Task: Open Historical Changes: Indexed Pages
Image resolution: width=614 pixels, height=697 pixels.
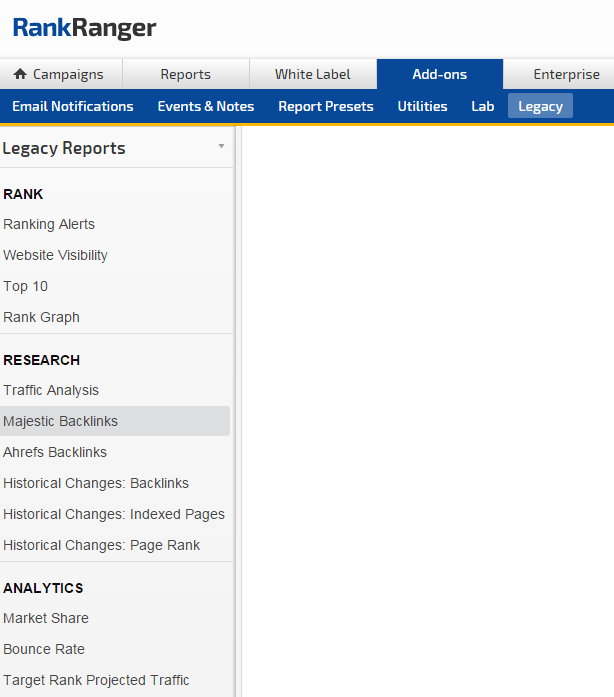Action: 114,514
